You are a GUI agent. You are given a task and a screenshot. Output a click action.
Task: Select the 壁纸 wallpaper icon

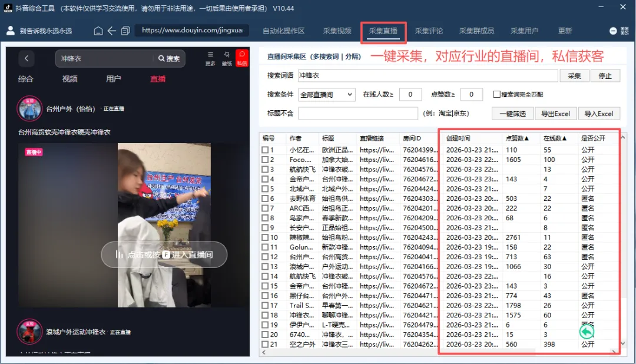coord(227,56)
